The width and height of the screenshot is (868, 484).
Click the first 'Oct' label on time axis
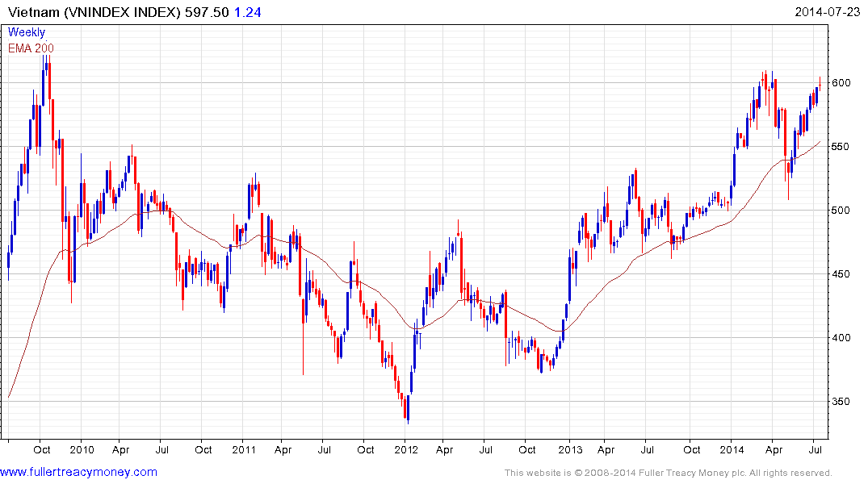[42, 449]
